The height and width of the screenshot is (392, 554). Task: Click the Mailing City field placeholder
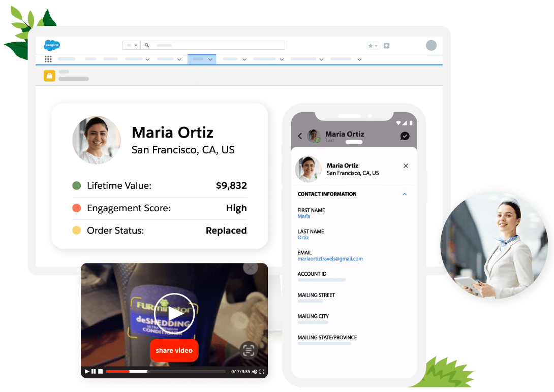pos(313,322)
